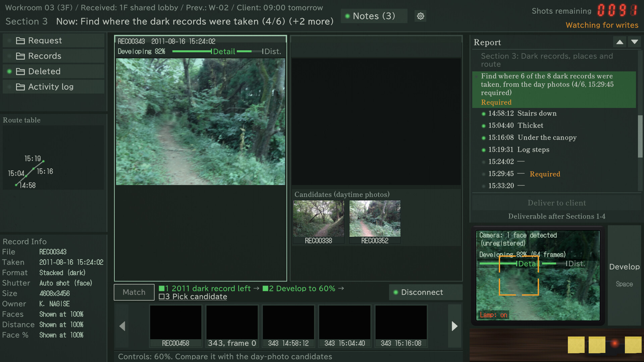Open the Activity log folder

click(54, 87)
